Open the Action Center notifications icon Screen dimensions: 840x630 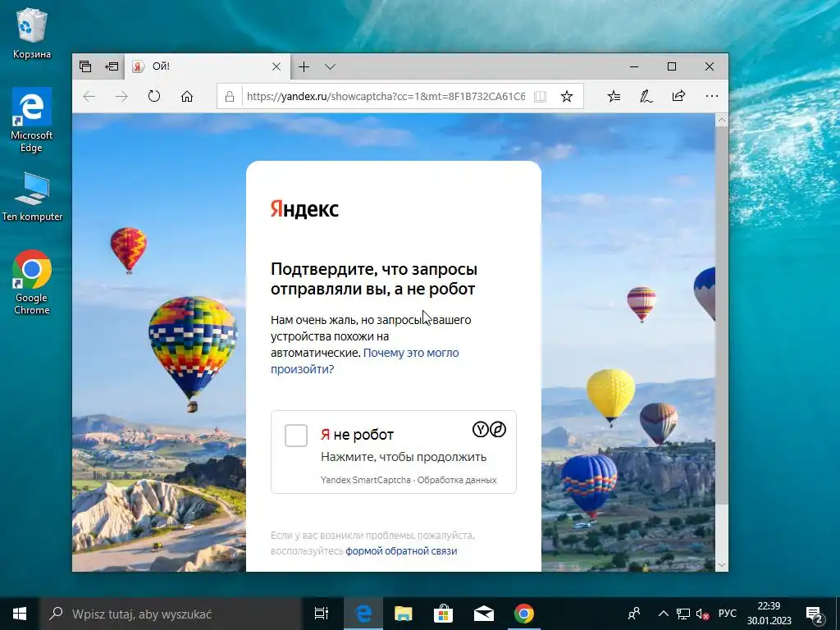click(x=815, y=614)
